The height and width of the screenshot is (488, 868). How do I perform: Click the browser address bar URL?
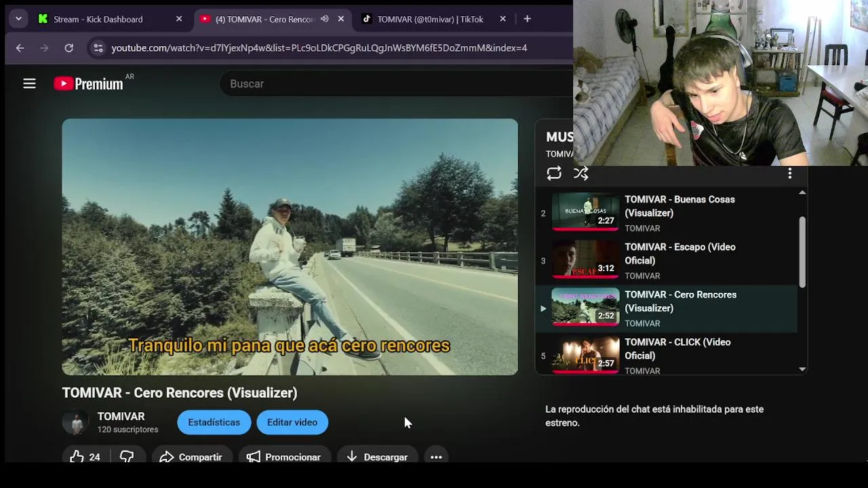[x=319, y=47]
